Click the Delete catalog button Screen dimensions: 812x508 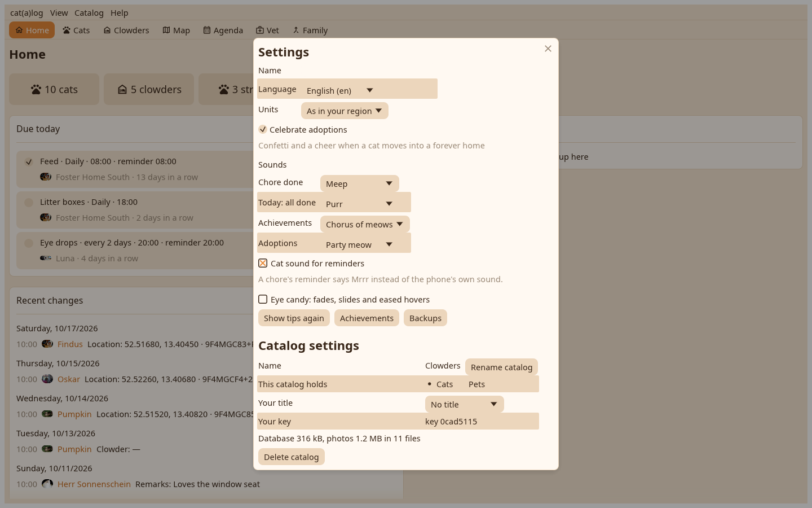[x=292, y=457]
